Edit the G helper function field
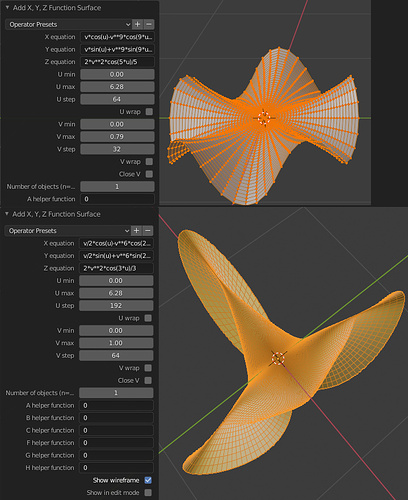This screenshot has height=500, width=408. (x=116, y=455)
